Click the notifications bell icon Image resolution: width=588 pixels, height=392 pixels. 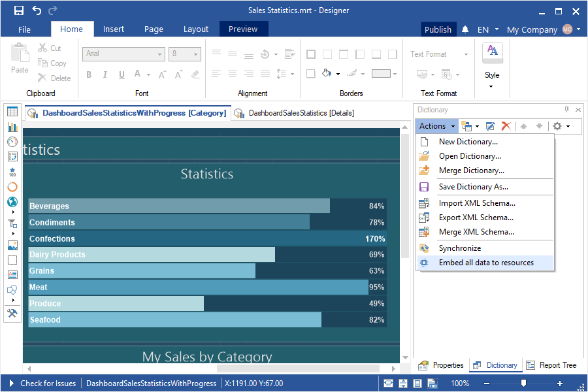pyautogui.click(x=465, y=29)
